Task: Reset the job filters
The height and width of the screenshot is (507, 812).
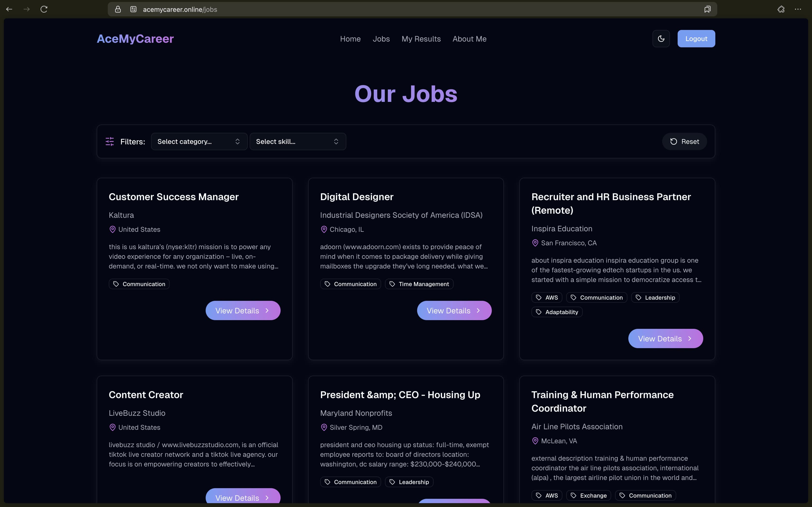Action: 684,141
